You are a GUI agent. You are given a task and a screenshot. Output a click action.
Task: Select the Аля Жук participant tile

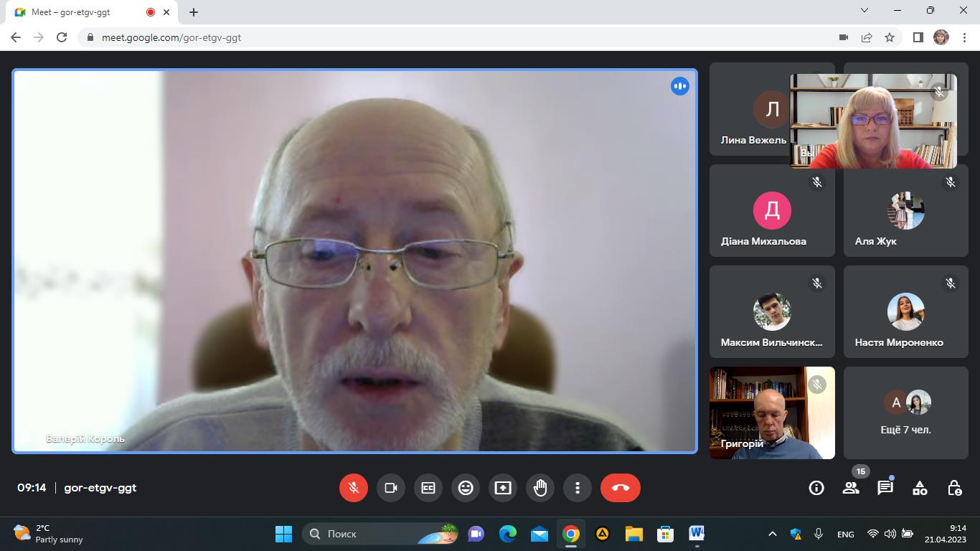click(905, 210)
